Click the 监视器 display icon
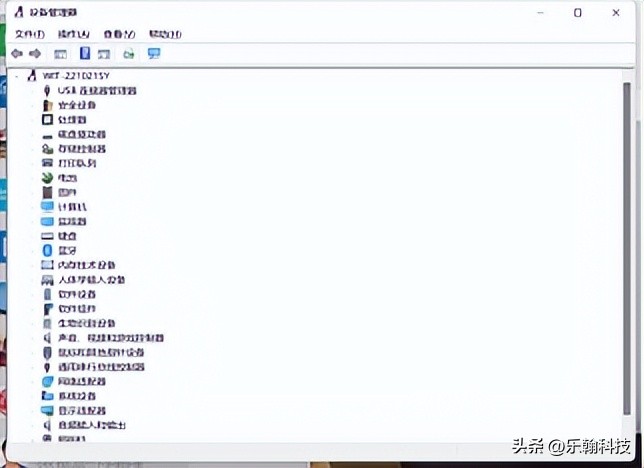Image resolution: width=644 pixels, height=468 pixels. point(48,221)
